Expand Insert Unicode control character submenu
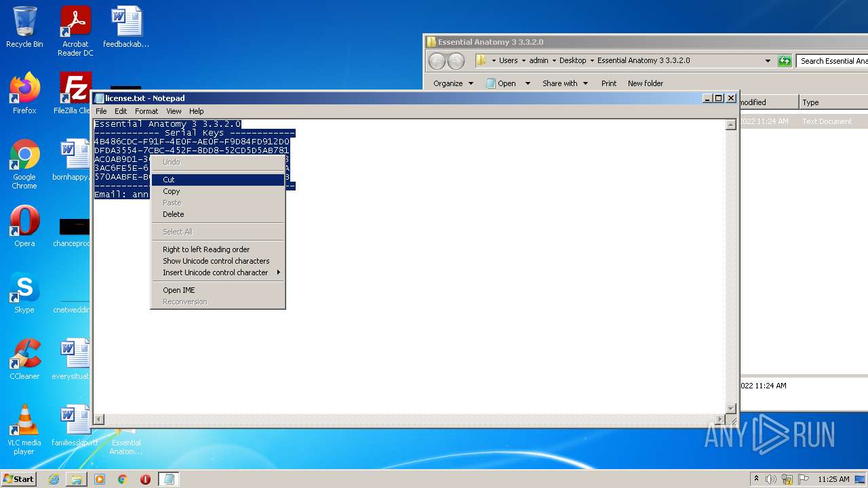Viewport: 868px width, 488px height. click(x=218, y=272)
